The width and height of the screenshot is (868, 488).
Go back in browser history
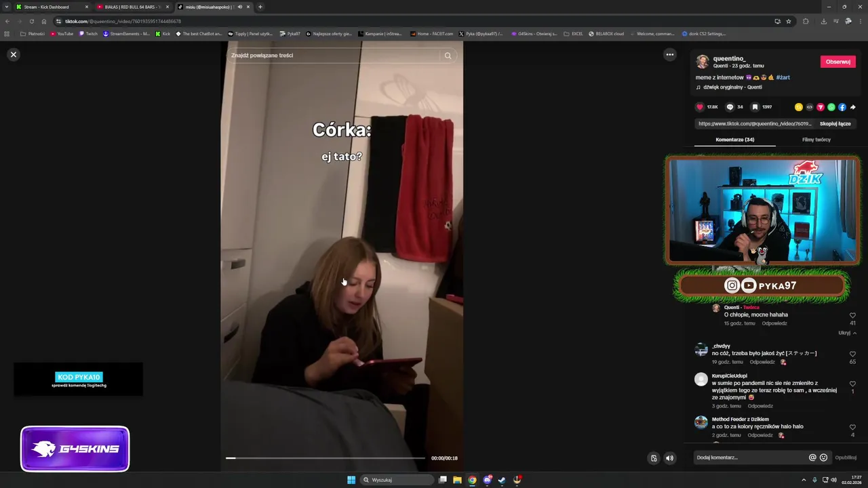(7, 21)
